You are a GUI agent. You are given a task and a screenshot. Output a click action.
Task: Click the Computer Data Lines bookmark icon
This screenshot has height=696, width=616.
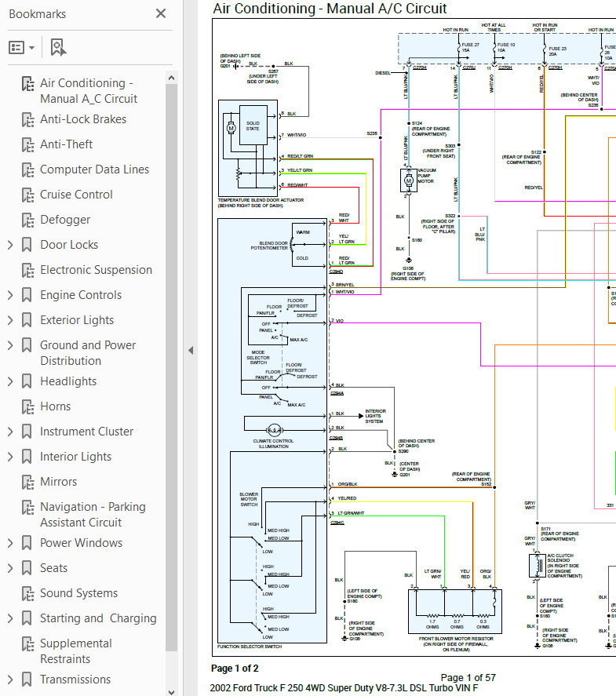pos(27,169)
